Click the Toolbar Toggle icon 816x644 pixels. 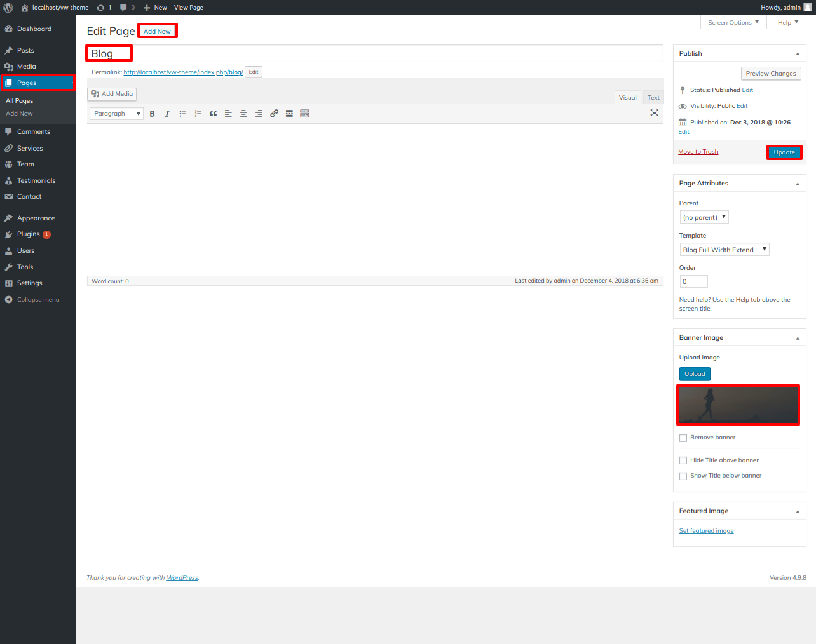coord(304,114)
